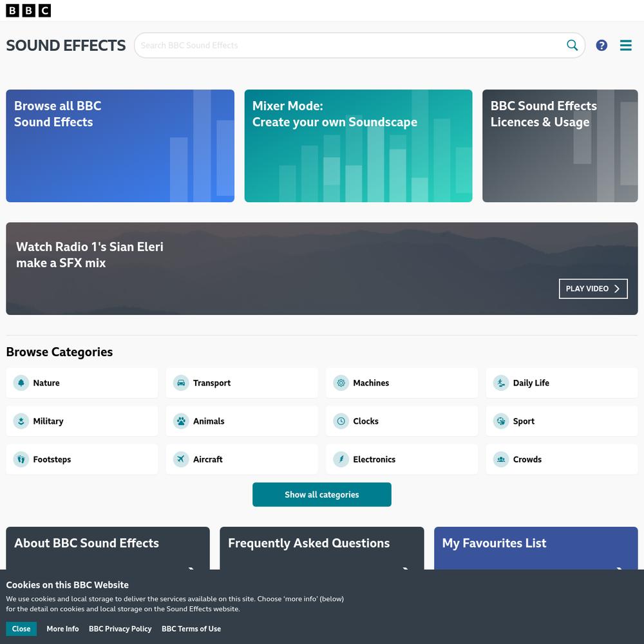This screenshot has height=644, width=644.
Task: Expand Show all categories
Action: [321, 495]
